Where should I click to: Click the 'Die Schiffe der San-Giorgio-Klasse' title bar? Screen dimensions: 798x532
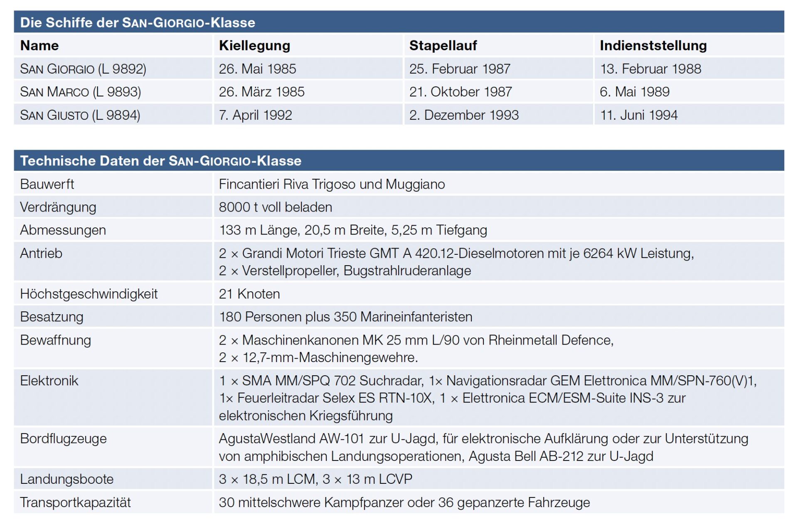coord(138,22)
